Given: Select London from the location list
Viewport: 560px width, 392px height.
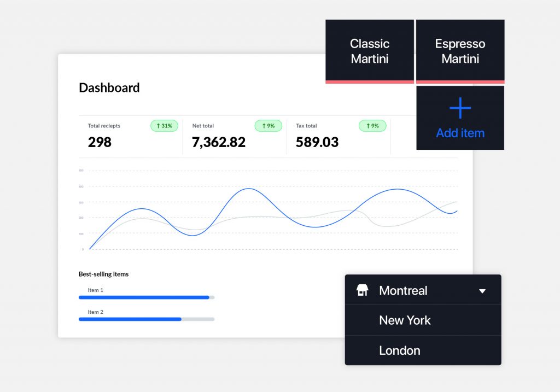Looking at the screenshot, I should tap(400, 350).
